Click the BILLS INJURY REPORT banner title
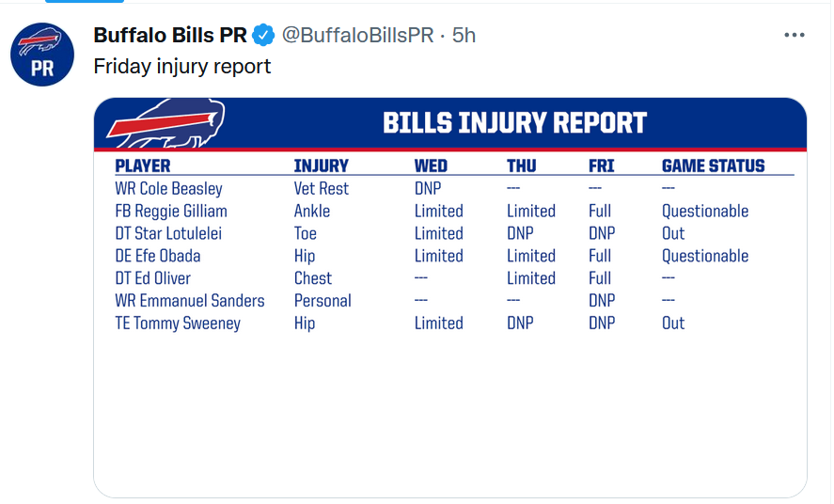 tap(515, 123)
